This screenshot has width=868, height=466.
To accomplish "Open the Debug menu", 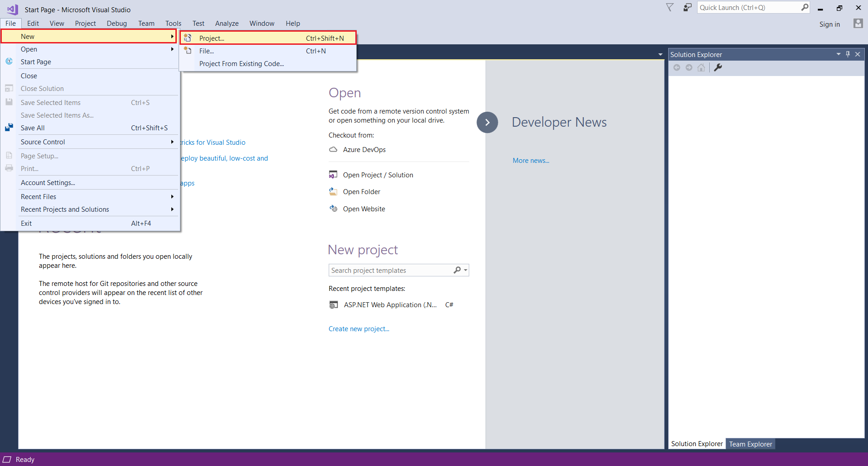I will [x=117, y=23].
